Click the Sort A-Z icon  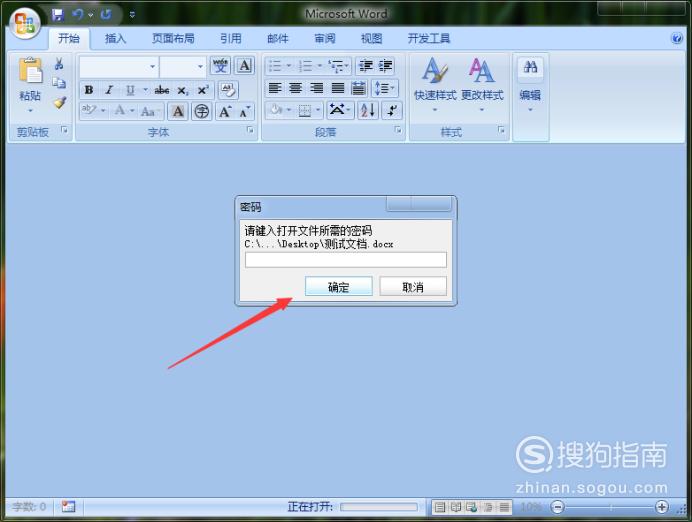pos(367,110)
